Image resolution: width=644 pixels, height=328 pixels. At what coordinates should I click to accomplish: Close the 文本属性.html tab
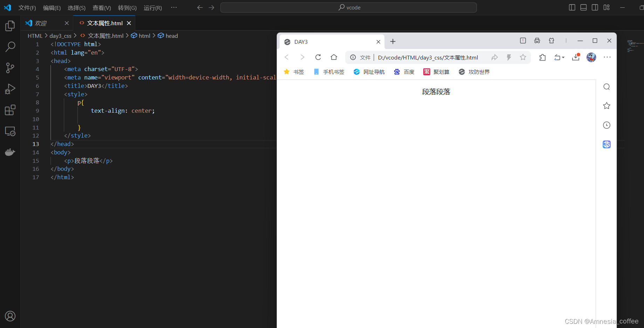(129, 23)
